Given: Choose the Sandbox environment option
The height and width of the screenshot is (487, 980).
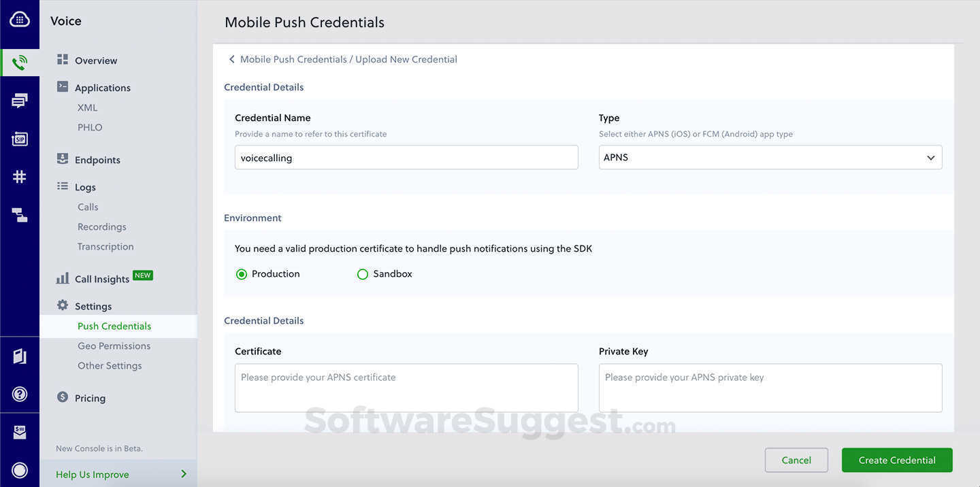Looking at the screenshot, I should [363, 273].
